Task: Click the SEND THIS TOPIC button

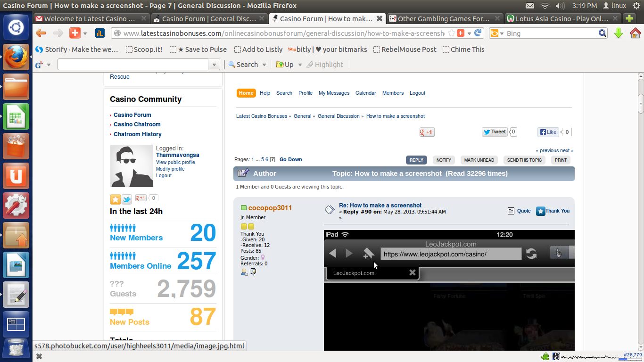Action: (524, 160)
